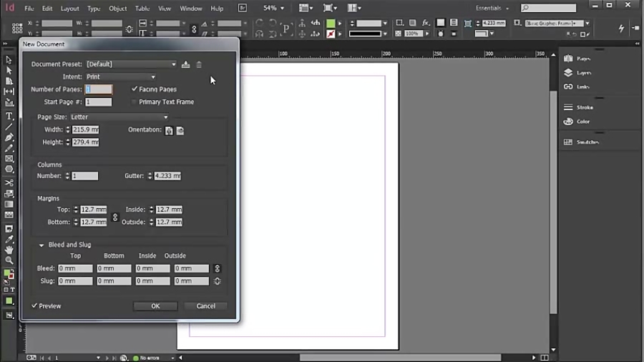Viewport: 644px width, 362px height.
Task: Select the Eyedropper tool
Action: point(9,239)
